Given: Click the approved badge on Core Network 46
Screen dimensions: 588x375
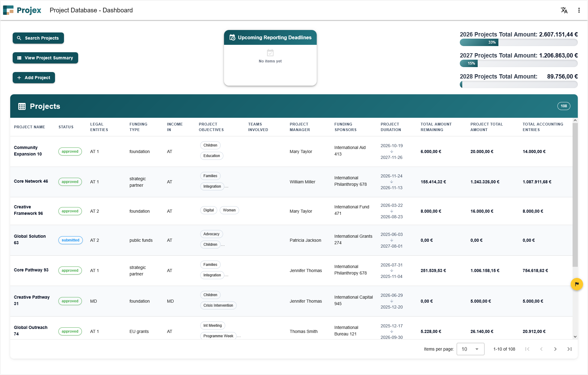Looking at the screenshot, I should [70, 182].
